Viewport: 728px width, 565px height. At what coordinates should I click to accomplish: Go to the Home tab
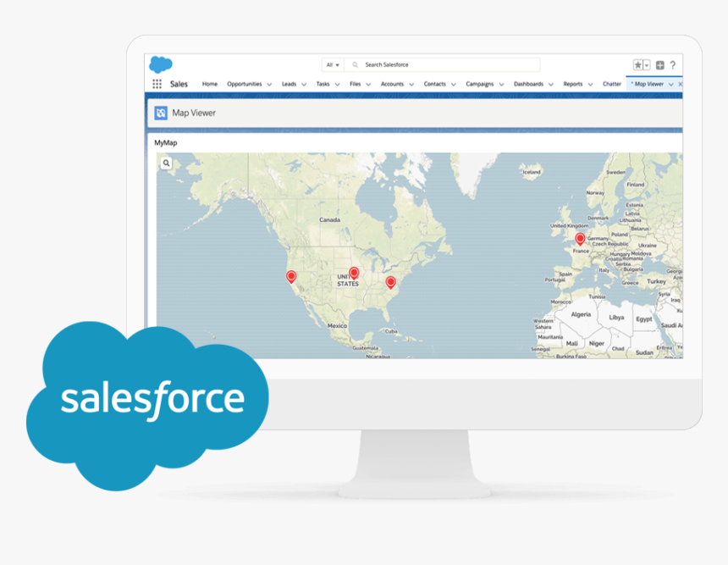pos(210,84)
